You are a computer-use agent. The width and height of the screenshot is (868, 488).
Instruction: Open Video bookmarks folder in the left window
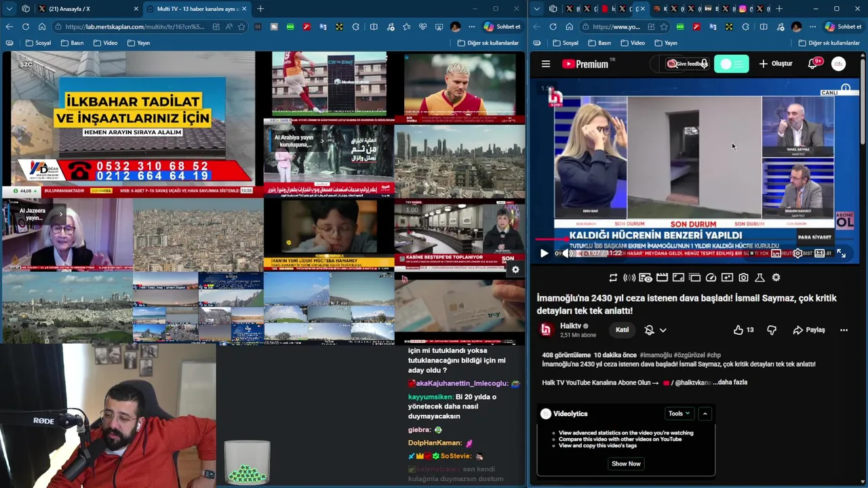[105, 43]
